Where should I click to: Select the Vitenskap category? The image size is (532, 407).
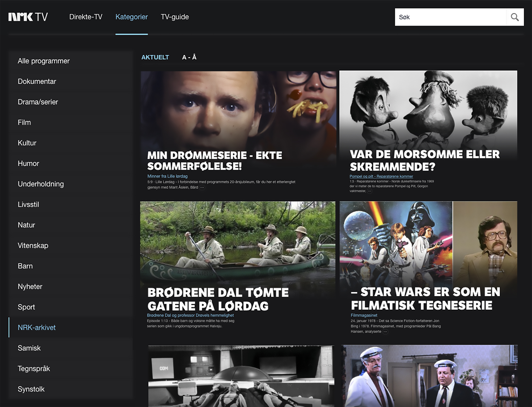point(71,245)
